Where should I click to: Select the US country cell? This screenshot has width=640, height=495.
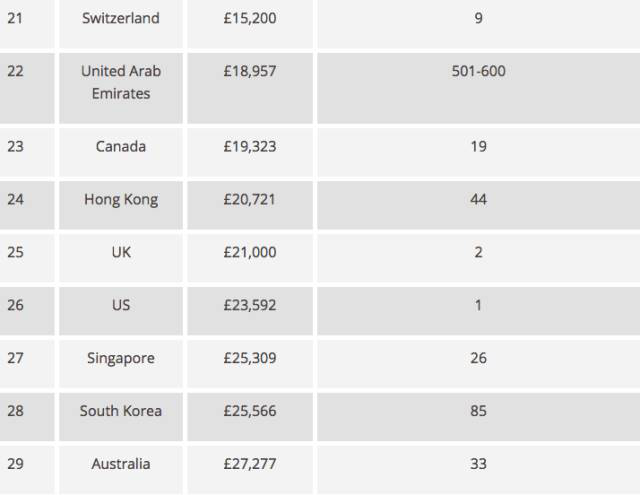(121, 306)
